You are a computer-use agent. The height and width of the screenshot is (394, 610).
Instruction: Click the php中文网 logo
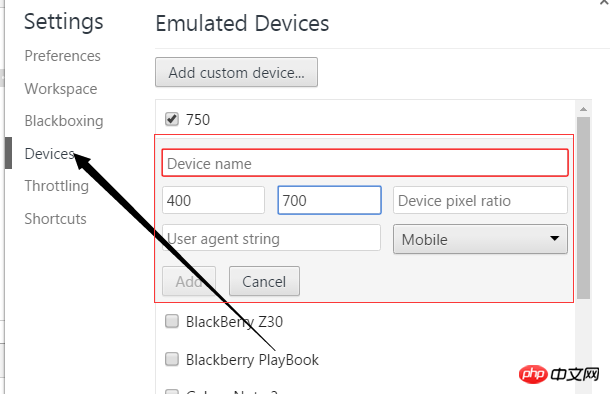pyautogui.click(x=559, y=375)
